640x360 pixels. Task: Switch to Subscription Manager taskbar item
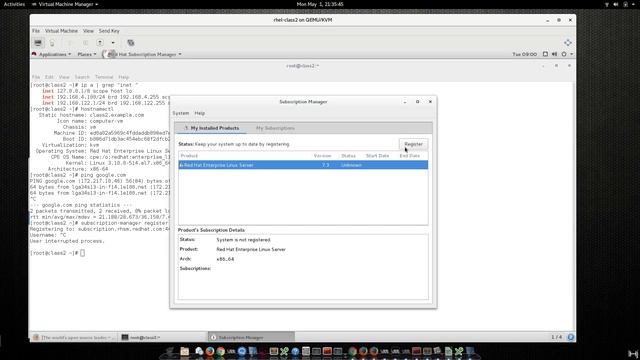tap(251, 338)
